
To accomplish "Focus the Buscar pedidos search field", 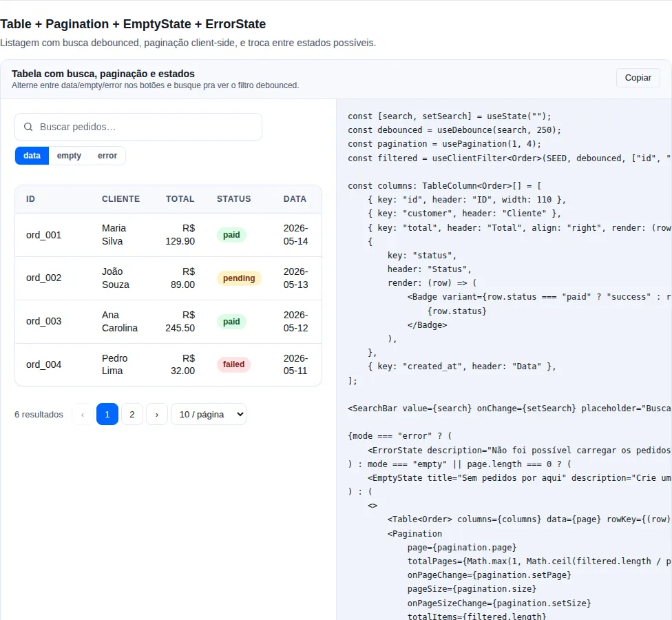I will click(138, 127).
